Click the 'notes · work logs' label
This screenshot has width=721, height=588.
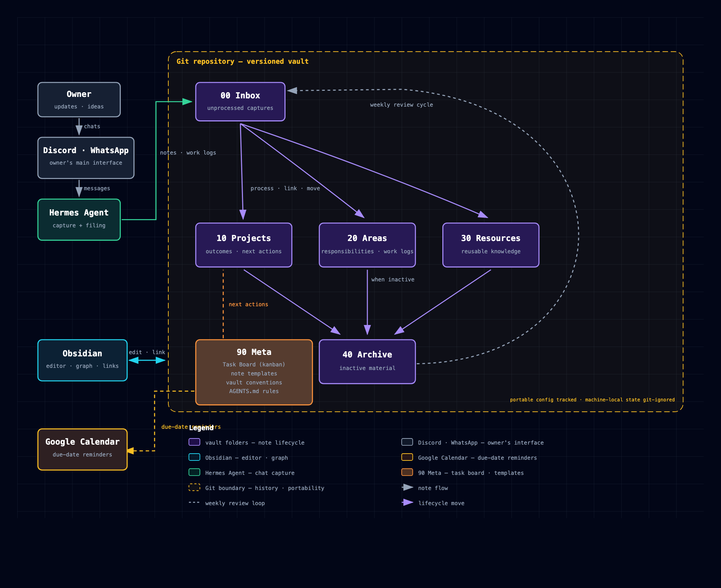[x=188, y=153]
